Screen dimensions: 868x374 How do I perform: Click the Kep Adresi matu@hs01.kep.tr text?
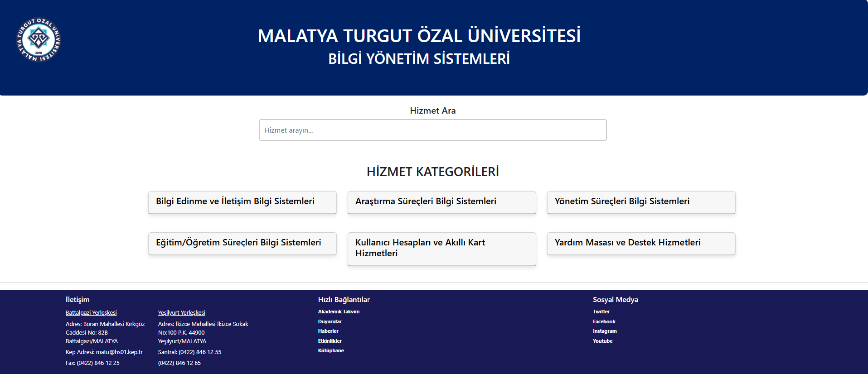(x=104, y=352)
